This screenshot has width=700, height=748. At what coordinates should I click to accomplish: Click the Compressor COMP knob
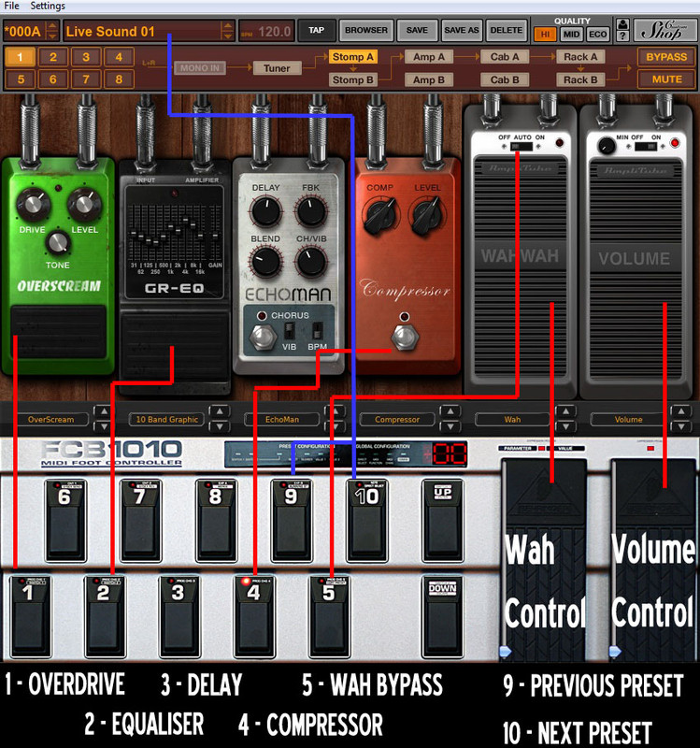click(x=380, y=216)
